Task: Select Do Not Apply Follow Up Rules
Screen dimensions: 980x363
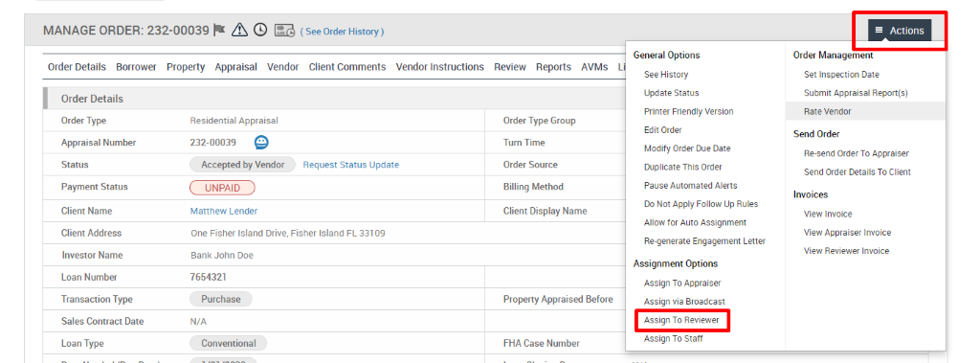Action: pyautogui.click(x=701, y=204)
